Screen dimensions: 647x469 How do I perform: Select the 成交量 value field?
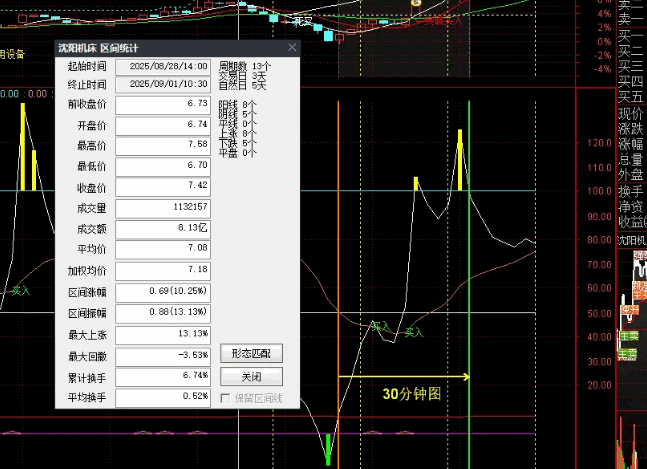tap(163, 207)
